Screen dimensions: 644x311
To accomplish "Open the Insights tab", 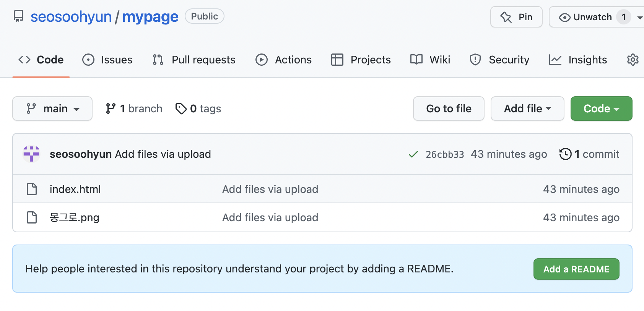I will [x=578, y=60].
